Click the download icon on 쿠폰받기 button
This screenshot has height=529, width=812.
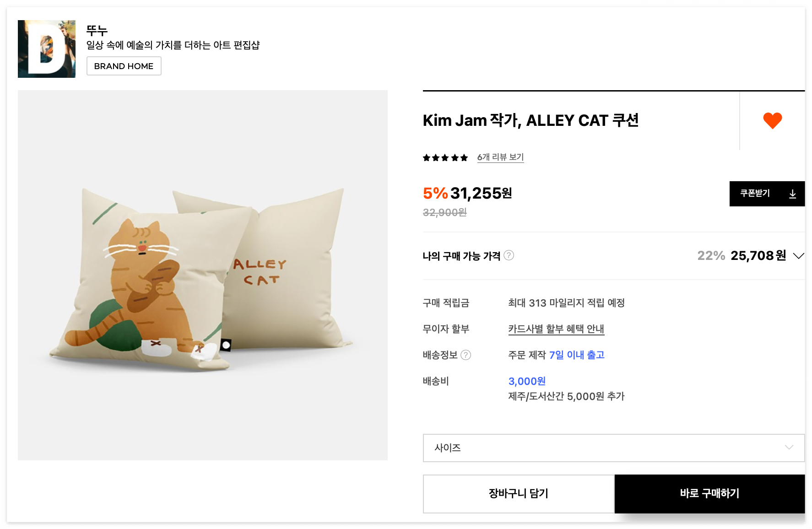(793, 194)
